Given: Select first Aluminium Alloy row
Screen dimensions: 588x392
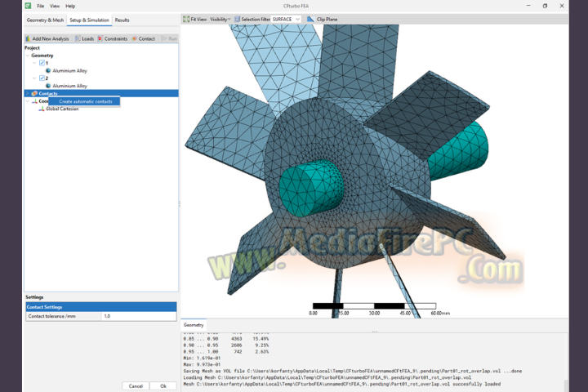Looking at the screenshot, I should [69, 70].
